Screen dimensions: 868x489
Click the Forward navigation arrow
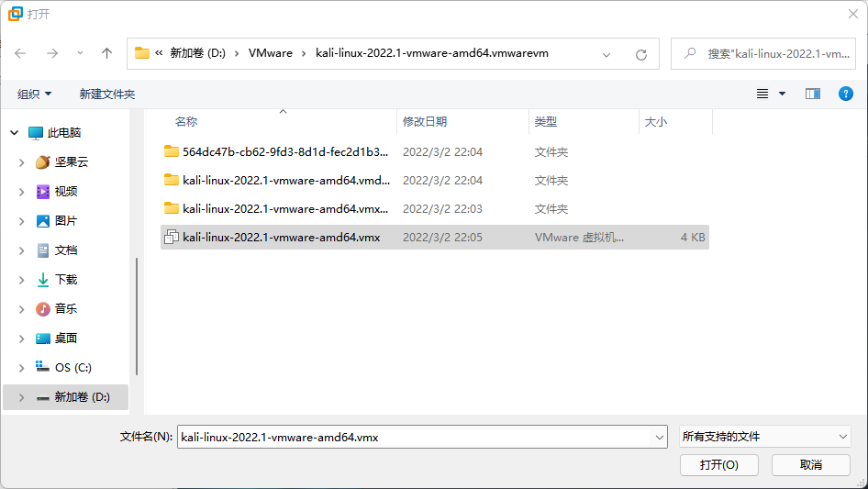coord(52,53)
